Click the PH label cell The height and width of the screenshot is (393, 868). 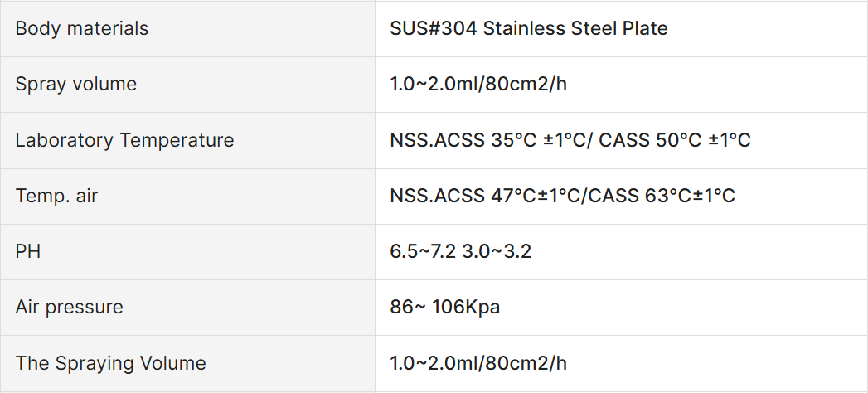click(187, 252)
